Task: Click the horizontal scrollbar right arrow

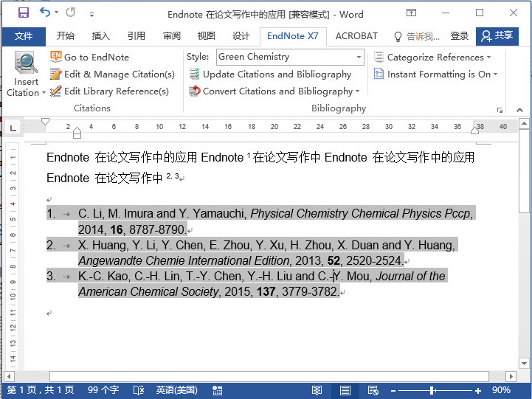Action: (511, 376)
